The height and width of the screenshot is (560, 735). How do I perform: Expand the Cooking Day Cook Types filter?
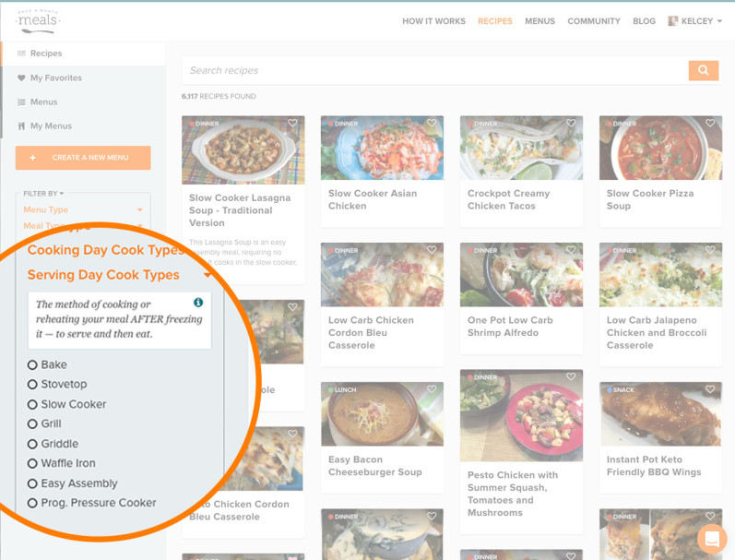(106, 250)
